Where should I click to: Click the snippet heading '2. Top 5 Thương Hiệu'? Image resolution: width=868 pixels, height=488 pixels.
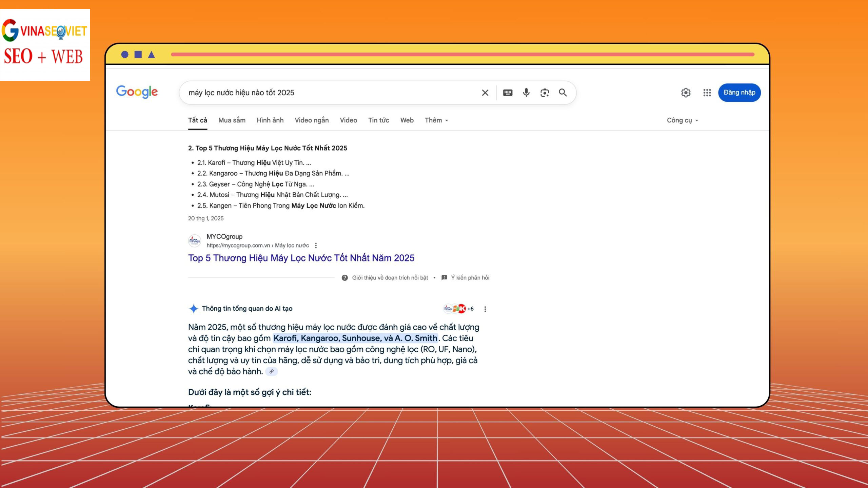tap(268, 148)
